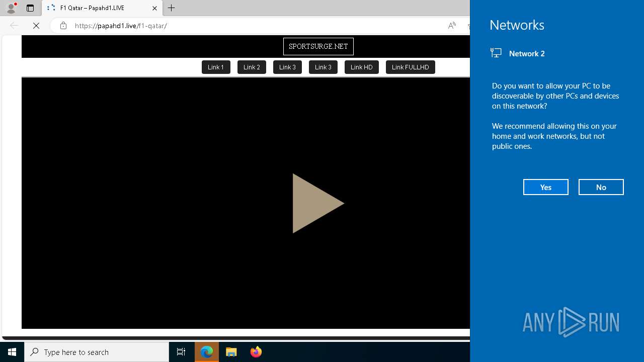Image resolution: width=644 pixels, height=362 pixels.
Task: Open the tab actions menu icon
Action: [x=30, y=8]
